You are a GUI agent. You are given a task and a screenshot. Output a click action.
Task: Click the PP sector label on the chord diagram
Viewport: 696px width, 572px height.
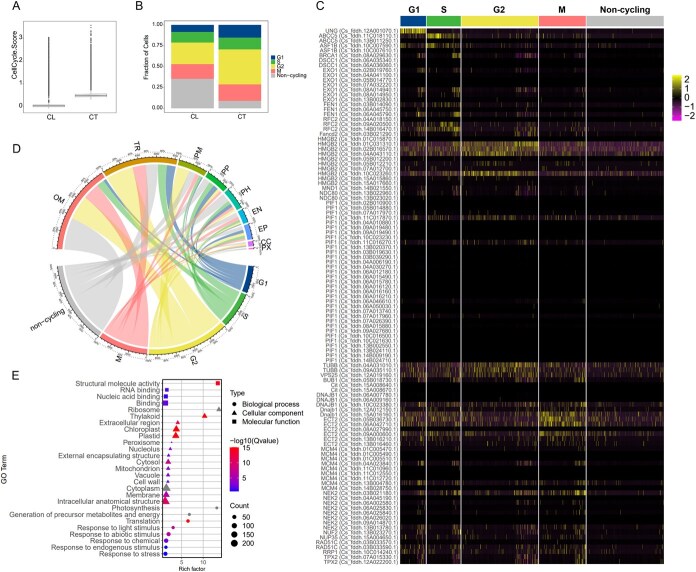pos(225,171)
